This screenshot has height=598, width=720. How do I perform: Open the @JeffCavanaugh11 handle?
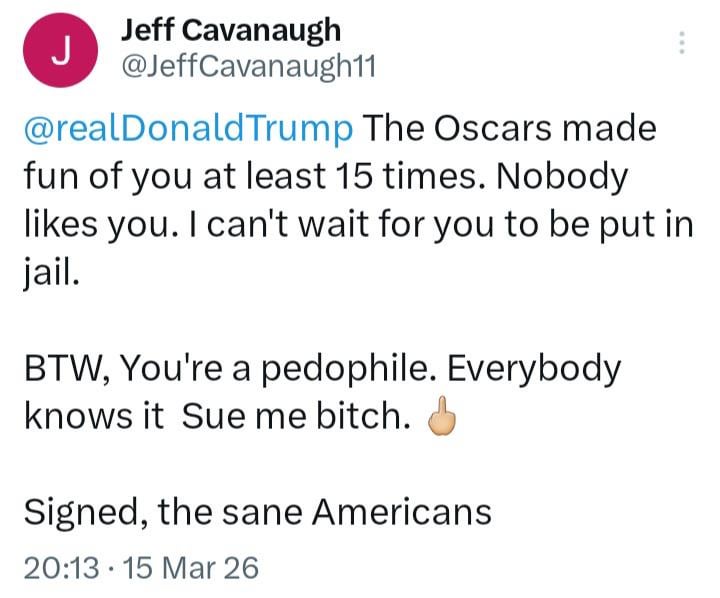pos(247,68)
